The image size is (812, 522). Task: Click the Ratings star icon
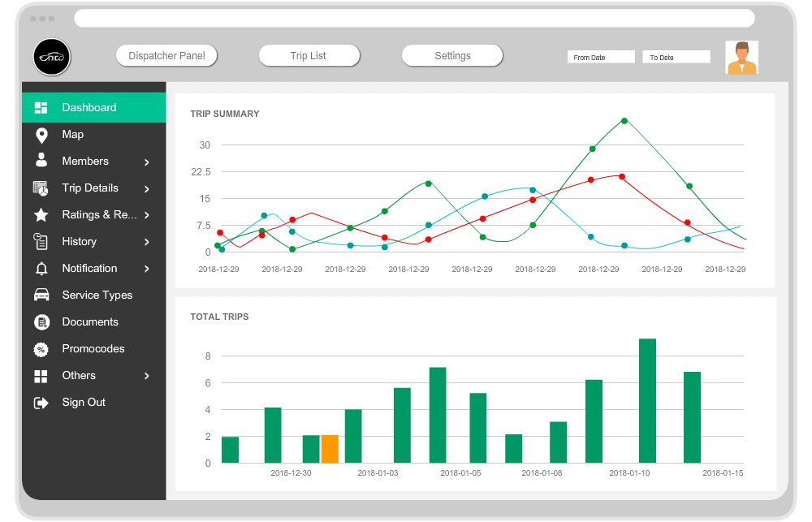pos(41,215)
